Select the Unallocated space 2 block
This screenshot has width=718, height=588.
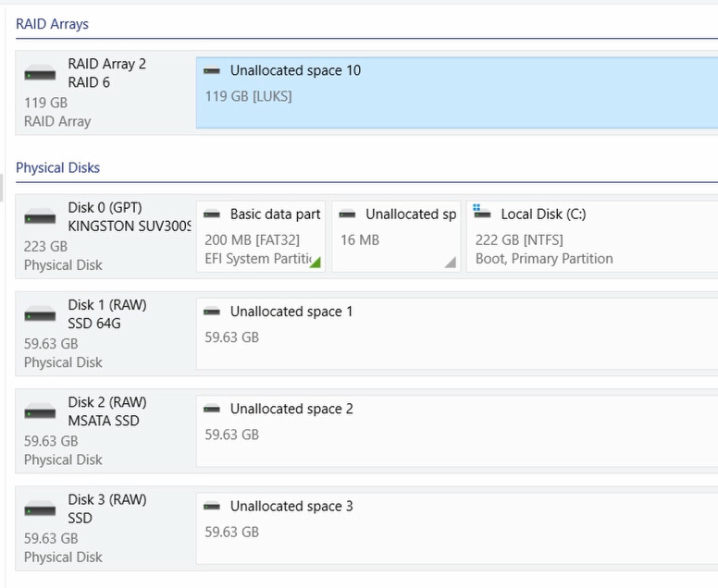click(457, 431)
